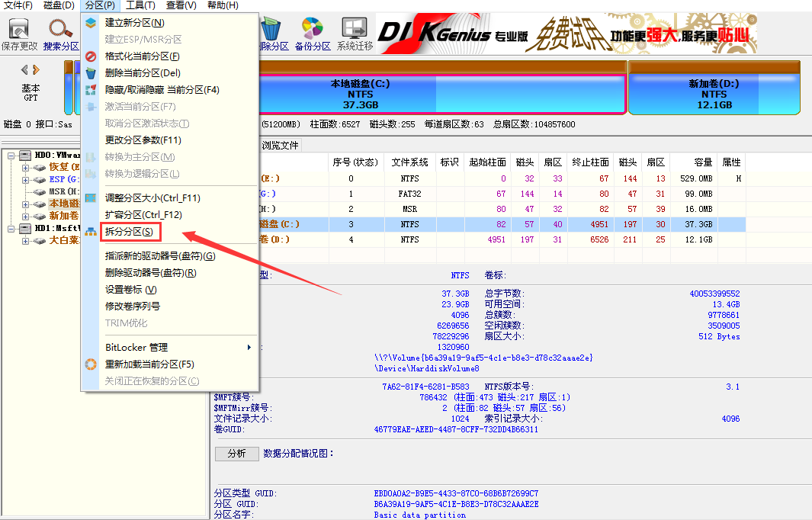This screenshot has width=812, height=520.
Task: Click the Basic data partition text
Action: click(x=420, y=515)
